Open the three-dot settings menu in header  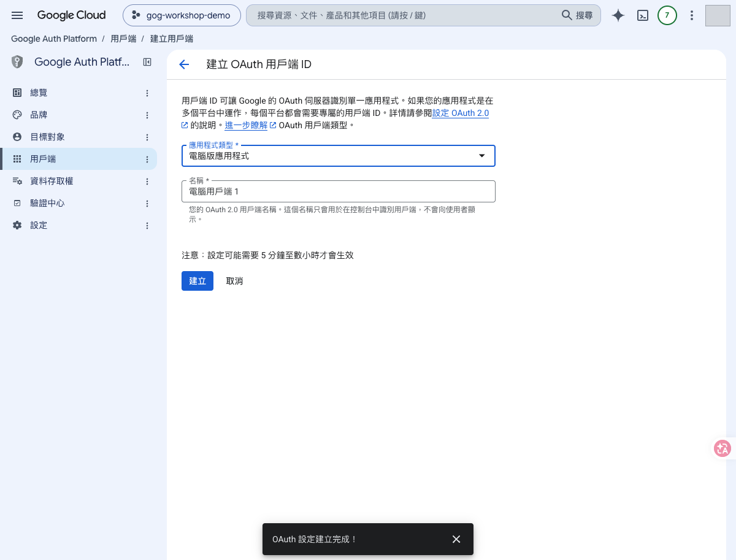(x=692, y=16)
